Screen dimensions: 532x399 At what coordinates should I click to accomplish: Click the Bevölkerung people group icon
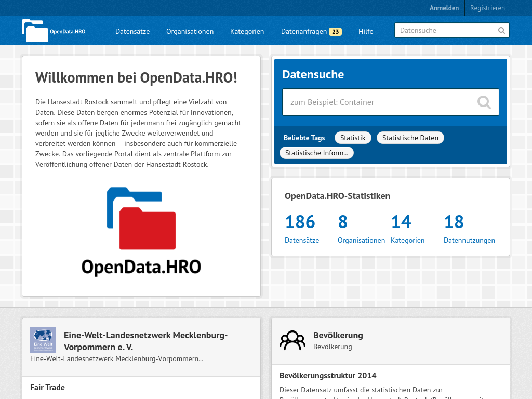[x=292, y=340]
